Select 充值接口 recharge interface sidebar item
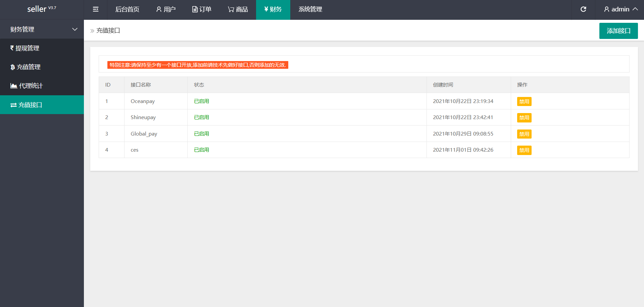 [26, 105]
